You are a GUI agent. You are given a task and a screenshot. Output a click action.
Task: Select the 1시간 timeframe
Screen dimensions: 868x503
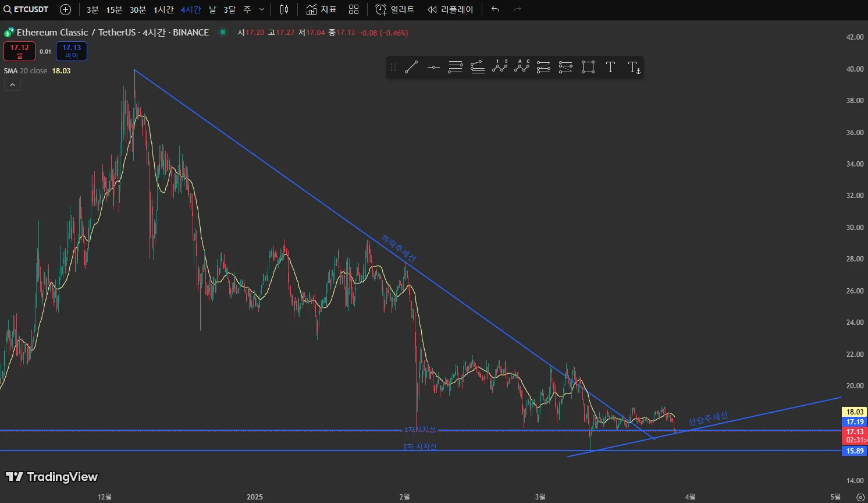tap(163, 9)
